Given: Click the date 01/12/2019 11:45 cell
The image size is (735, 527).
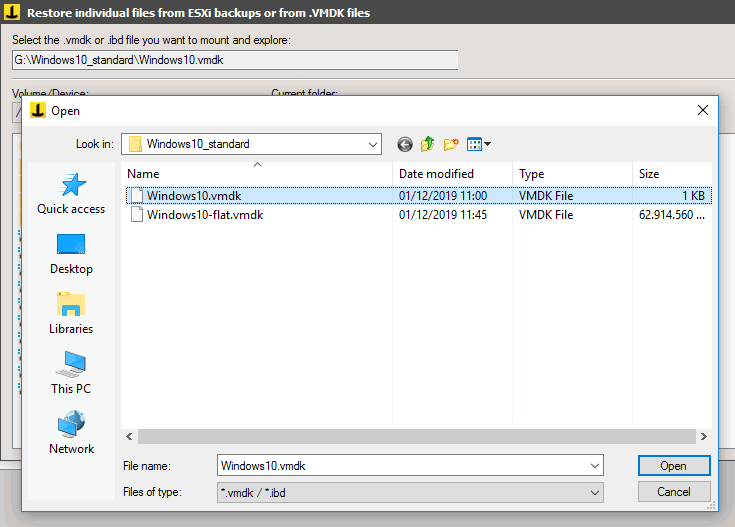Looking at the screenshot, I should pos(443,214).
